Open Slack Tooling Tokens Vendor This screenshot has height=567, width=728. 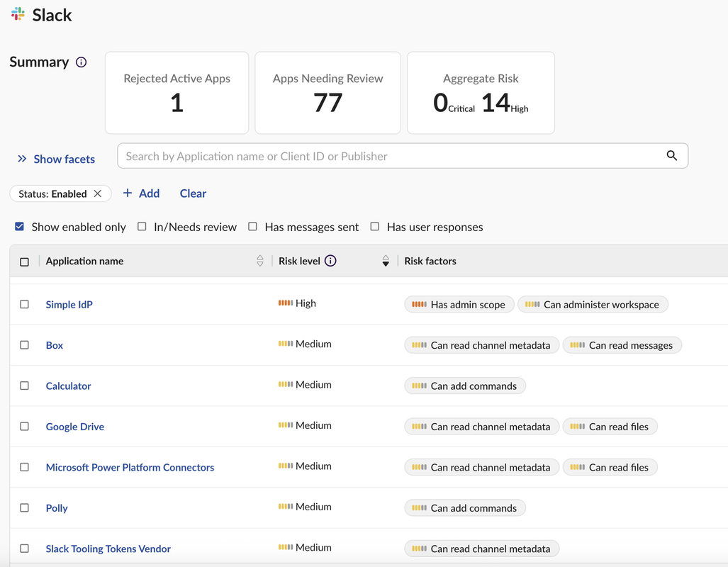pyautogui.click(x=108, y=549)
